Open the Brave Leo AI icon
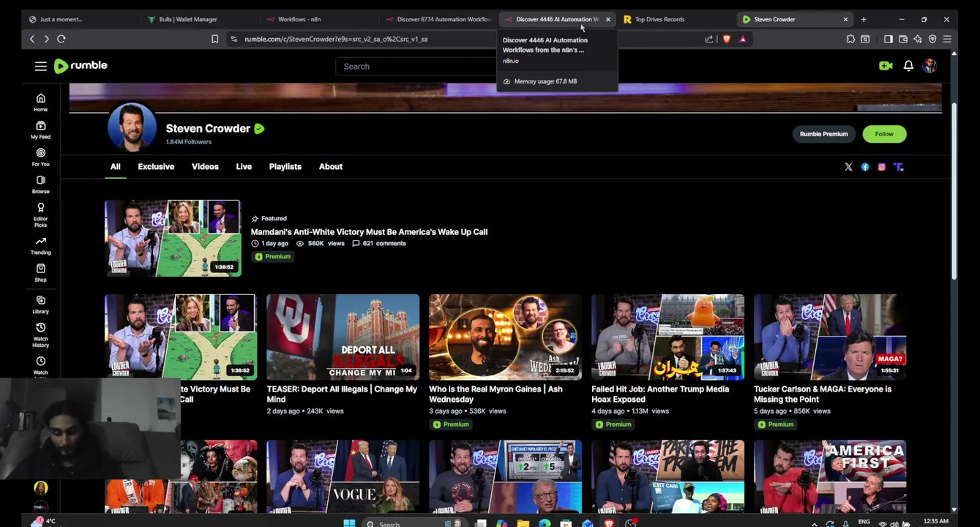This screenshot has width=980, height=527. point(918,39)
